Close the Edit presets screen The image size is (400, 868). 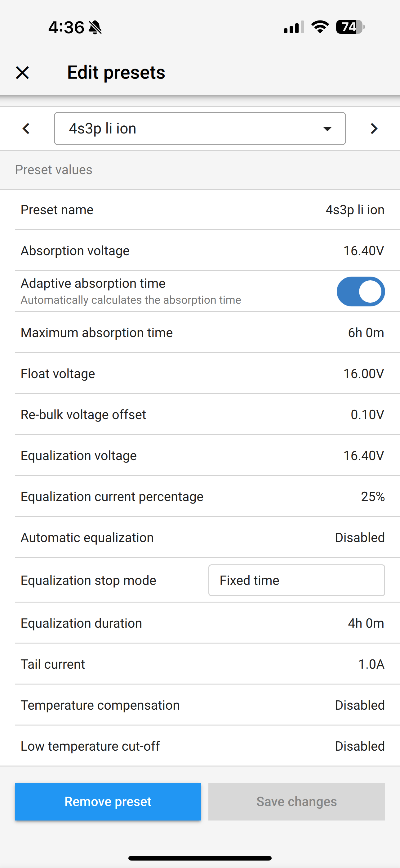point(23,73)
